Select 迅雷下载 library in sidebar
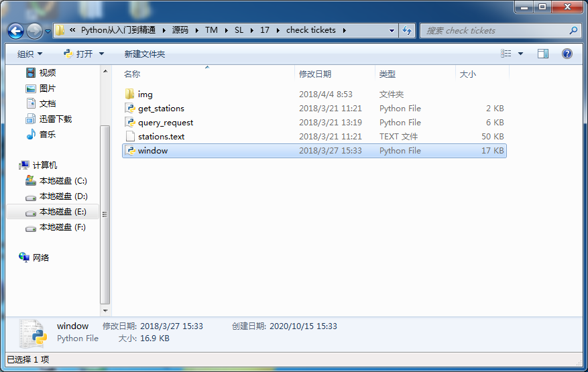This screenshot has height=372, width=588. tap(48, 119)
